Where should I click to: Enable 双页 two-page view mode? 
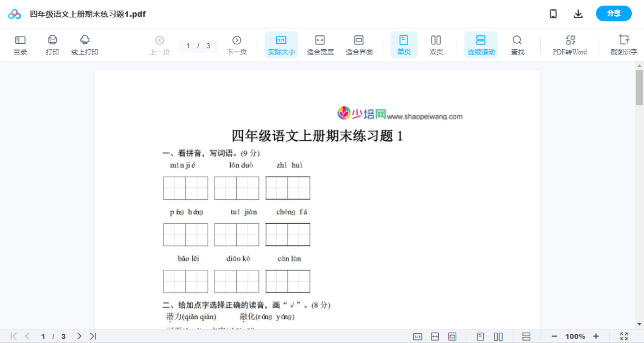pyautogui.click(x=436, y=45)
